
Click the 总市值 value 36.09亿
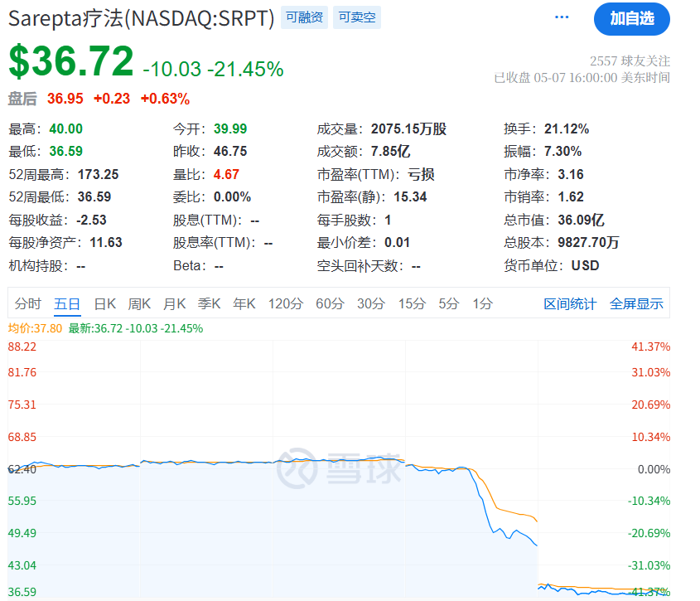pyautogui.click(x=581, y=220)
